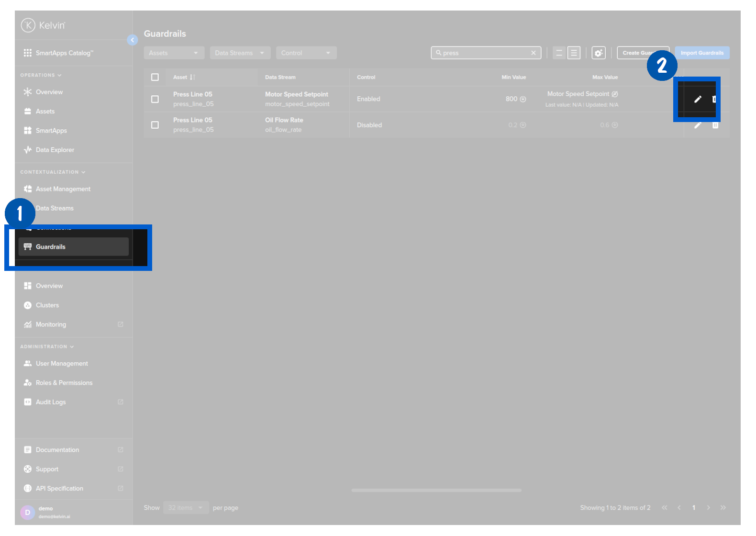Go to Roles & Permissions in sidebar
The width and height of the screenshot is (756, 536).
(x=64, y=383)
